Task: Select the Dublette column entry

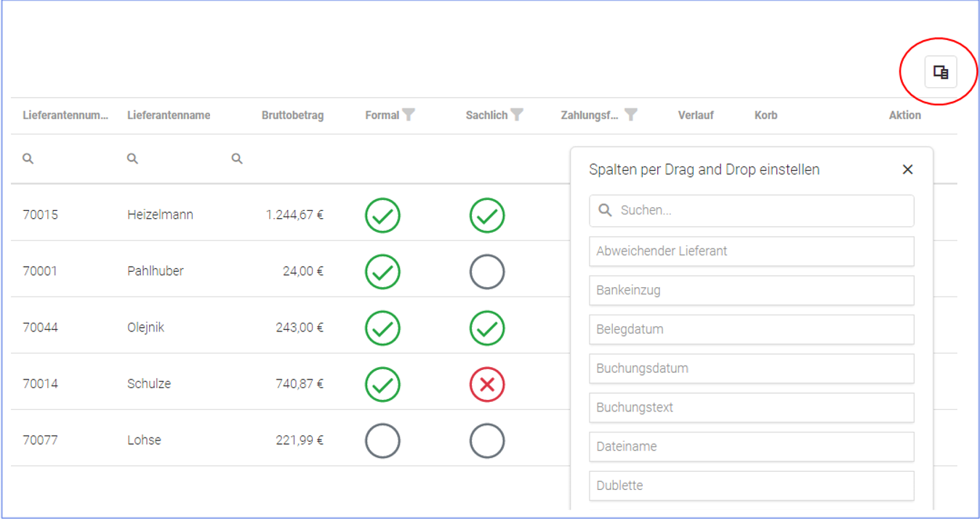Action: tap(751, 486)
